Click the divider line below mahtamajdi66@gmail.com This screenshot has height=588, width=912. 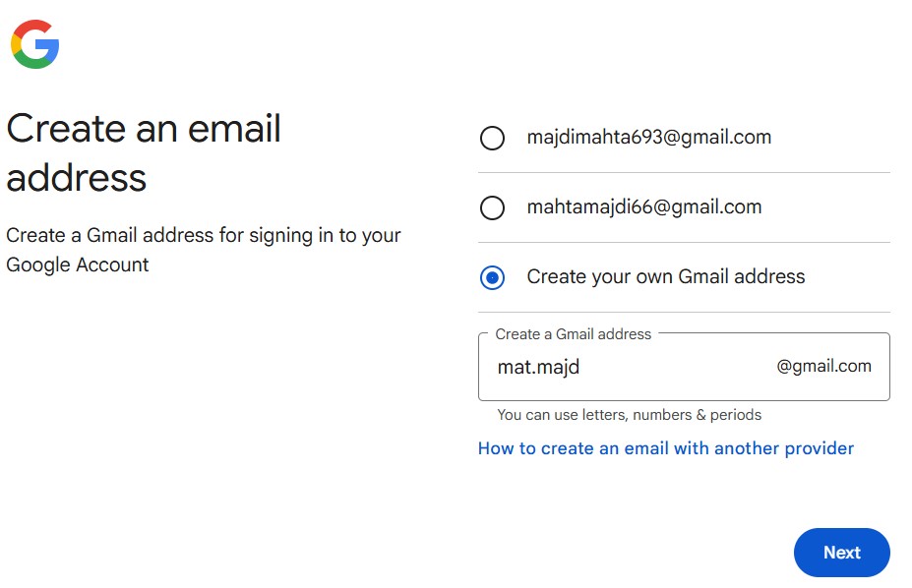(x=684, y=243)
